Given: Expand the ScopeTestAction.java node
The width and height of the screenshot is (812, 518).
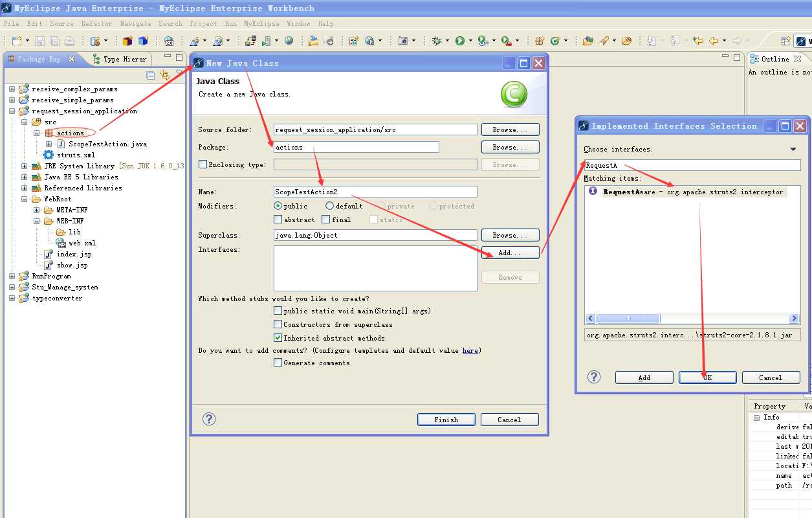Looking at the screenshot, I should [49, 144].
